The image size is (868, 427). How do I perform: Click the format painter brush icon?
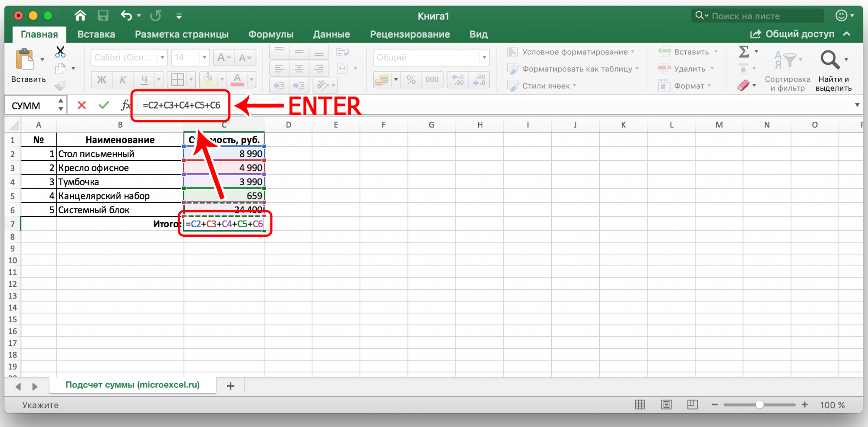pyautogui.click(x=60, y=85)
